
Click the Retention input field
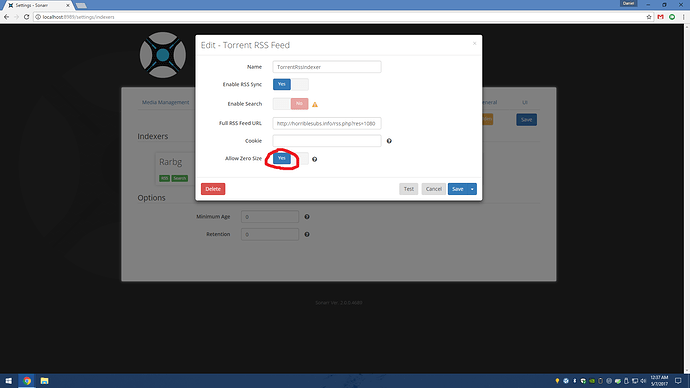point(270,234)
